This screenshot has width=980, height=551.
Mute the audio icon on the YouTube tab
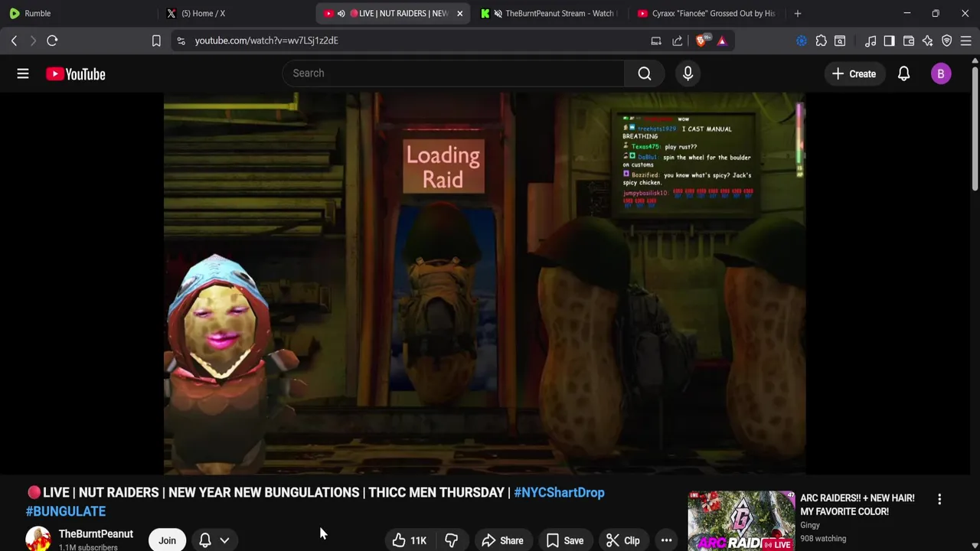341,13
